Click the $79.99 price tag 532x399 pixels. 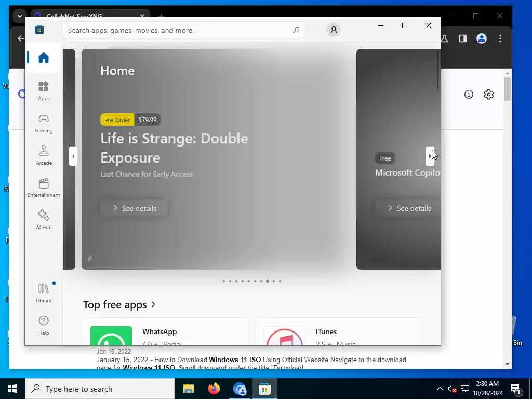pos(147,120)
